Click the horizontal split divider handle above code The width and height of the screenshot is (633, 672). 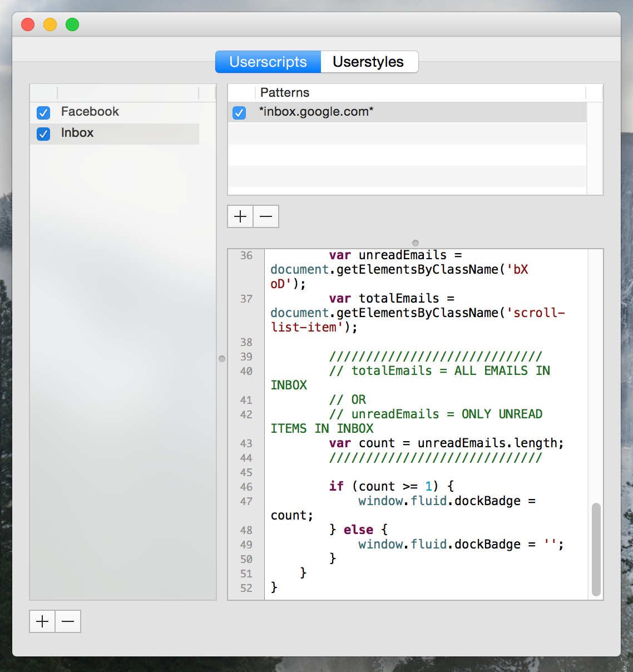point(416,243)
